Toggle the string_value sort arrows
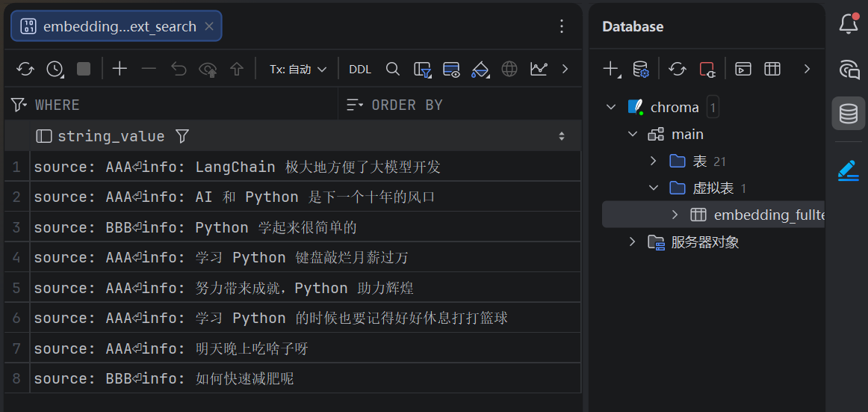This screenshot has height=412, width=868. pyautogui.click(x=562, y=136)
